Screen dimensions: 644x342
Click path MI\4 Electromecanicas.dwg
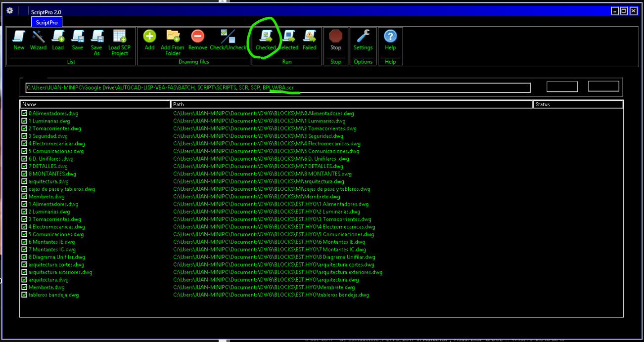click(267, 144)
